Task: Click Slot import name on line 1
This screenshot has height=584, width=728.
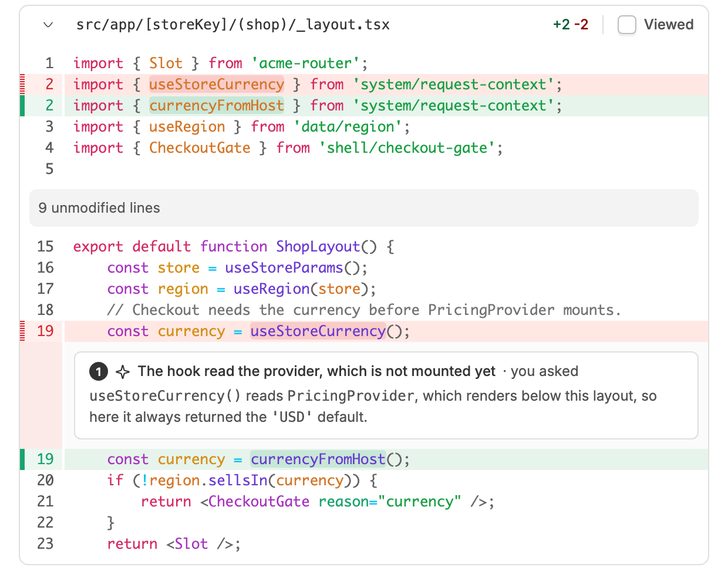Action: click(166, 63)
